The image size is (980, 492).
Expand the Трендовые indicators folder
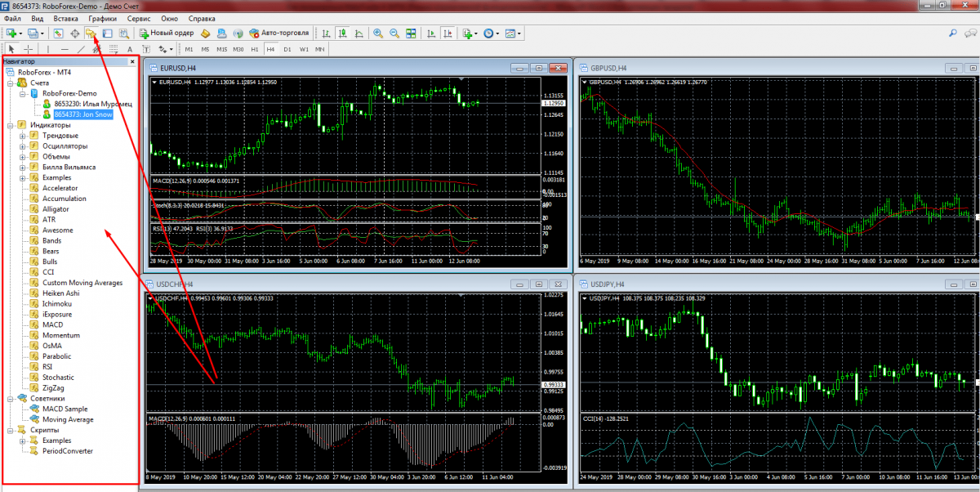coord(22,136)
